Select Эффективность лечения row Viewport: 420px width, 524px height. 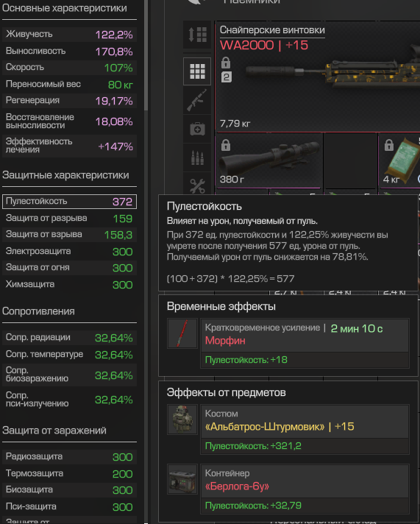(x=69, y=146)
